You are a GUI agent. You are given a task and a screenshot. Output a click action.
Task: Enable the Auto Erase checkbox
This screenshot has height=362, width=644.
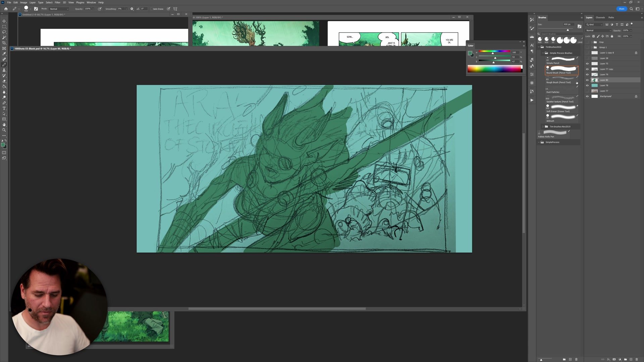(x=151, y=9)
